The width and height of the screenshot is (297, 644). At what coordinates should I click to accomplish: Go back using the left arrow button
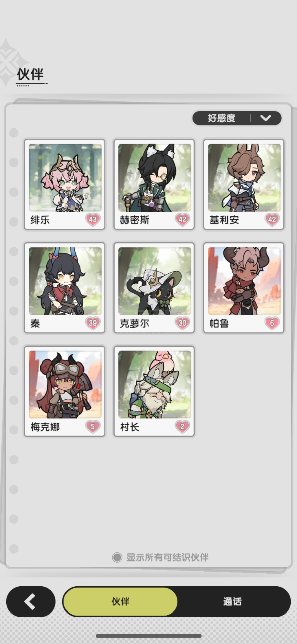coord(31,601)
